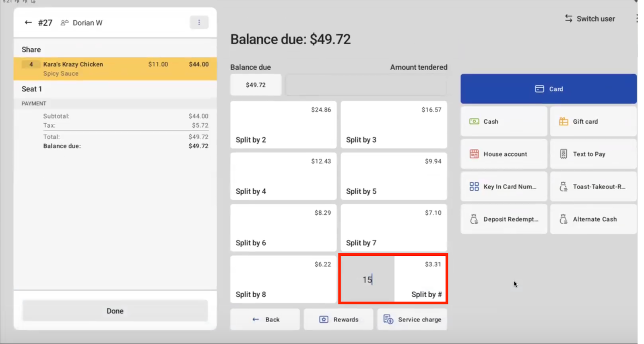This screenshot has width=644, height=344.
Task: Click the back arrow beside check #27
Action: point(28,23)
